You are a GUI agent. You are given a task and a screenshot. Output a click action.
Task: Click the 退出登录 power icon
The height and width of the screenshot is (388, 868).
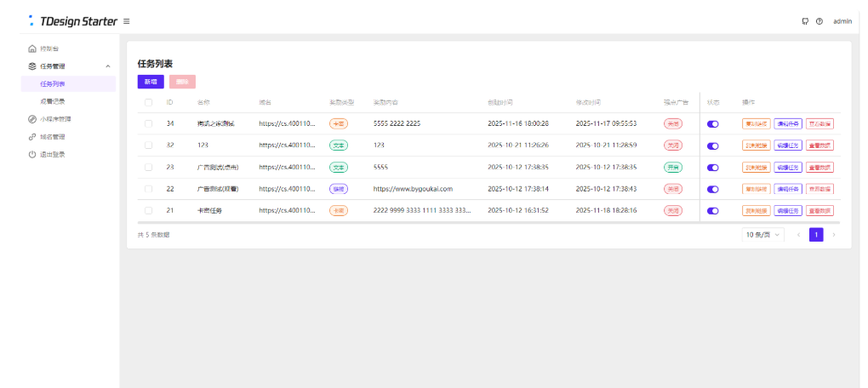tap(32, 155)
